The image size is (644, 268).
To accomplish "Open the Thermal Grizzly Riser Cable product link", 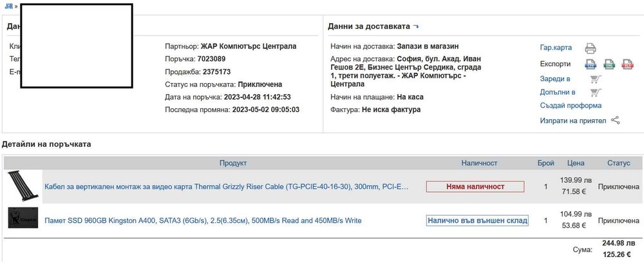I will [226, 187].
